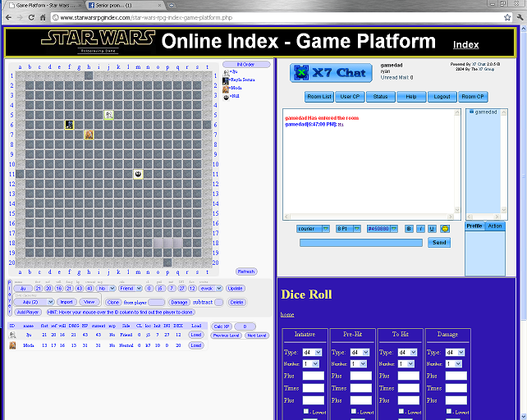Open the Status menu
The width and height of the screenshot is (527, 420).
tap(380, 97)
